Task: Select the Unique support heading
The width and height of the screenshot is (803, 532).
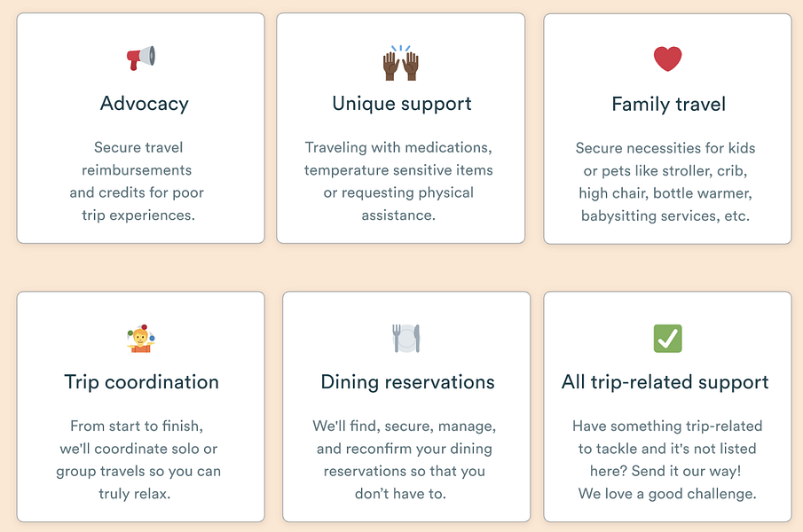Action: (402, 104)
